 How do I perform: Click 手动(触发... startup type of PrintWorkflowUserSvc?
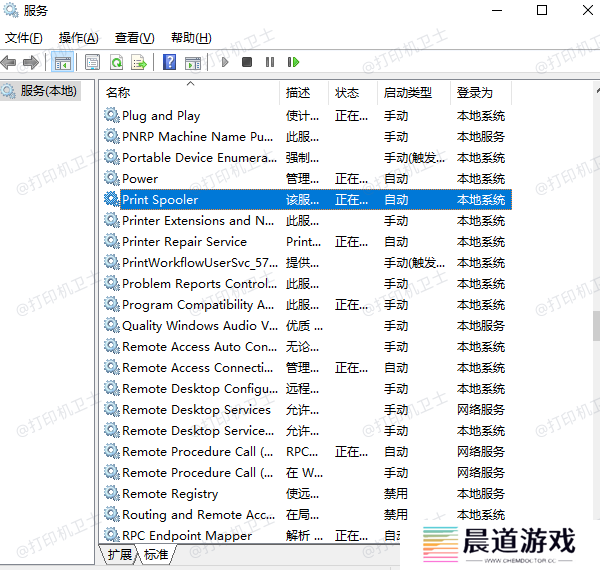pos(414,263)
